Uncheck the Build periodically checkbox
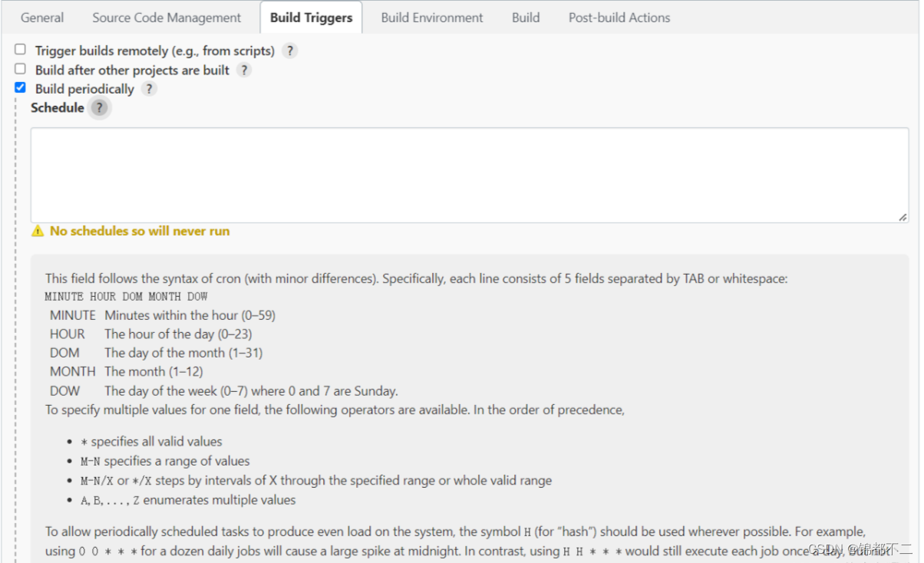This screenshot has height=563, width=924. coord(21,87)
